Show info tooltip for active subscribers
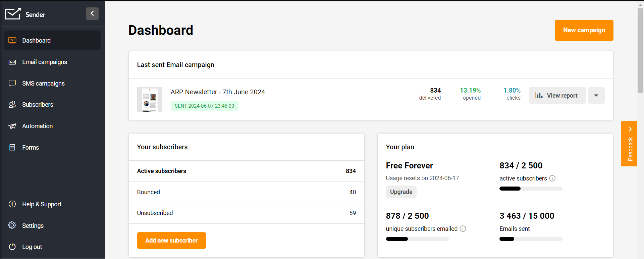Viewport: 644px width, 259px height. (552, 178)
